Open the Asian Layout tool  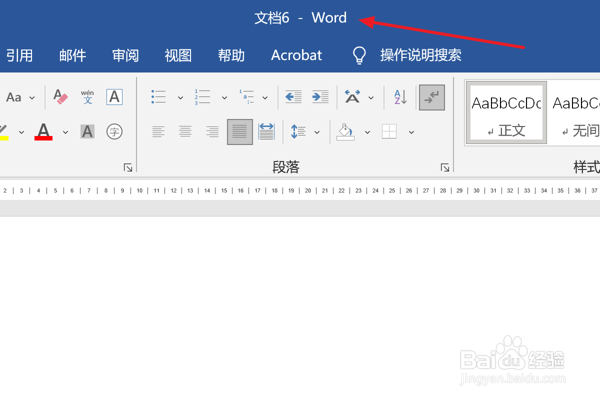[x=352, y=97]
